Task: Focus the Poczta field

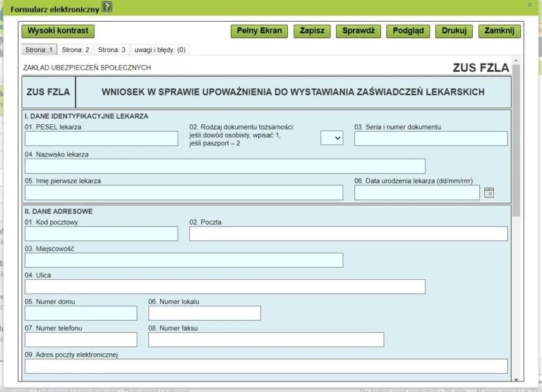Action: 349,234
